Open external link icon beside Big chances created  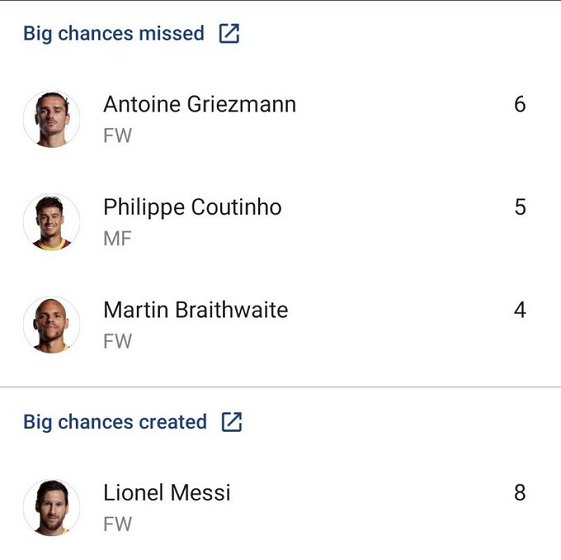pos(232,422)
